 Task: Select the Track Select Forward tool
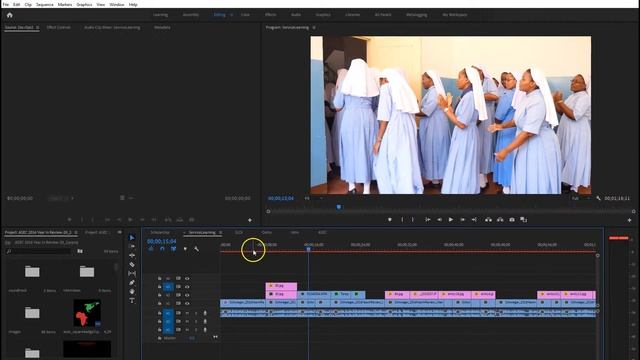(x=132, y=247)
